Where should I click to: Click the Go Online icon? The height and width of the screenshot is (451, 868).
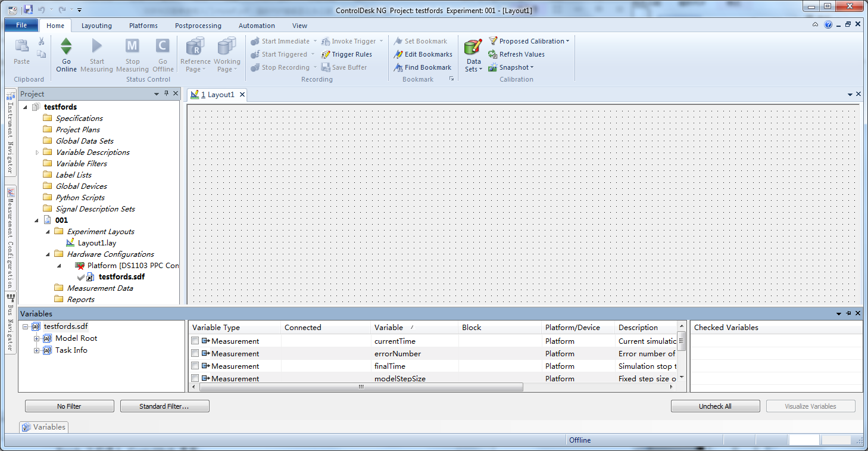pyautogui.click(x=66, y=46)
